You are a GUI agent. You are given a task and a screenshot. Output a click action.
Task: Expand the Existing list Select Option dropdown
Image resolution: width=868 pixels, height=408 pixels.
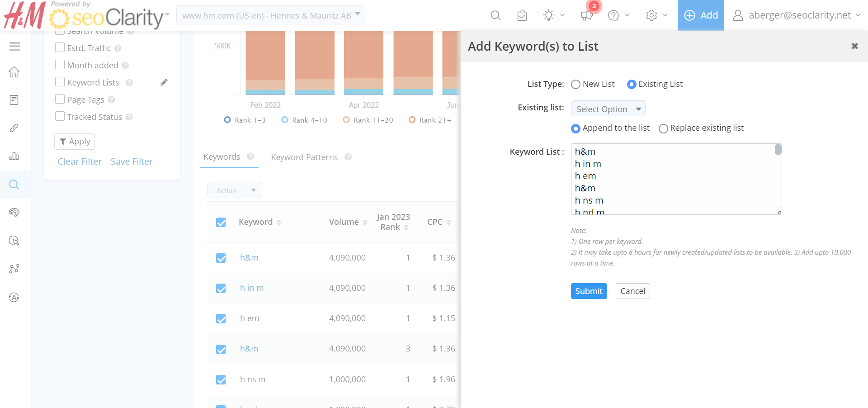click(x=608, y=109)
